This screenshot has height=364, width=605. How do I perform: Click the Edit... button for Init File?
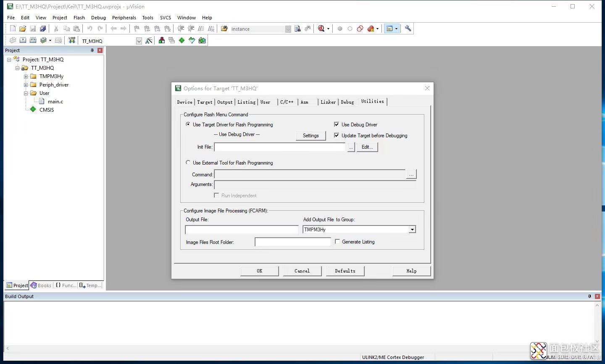pyautogui.click(x=367, y=147)
